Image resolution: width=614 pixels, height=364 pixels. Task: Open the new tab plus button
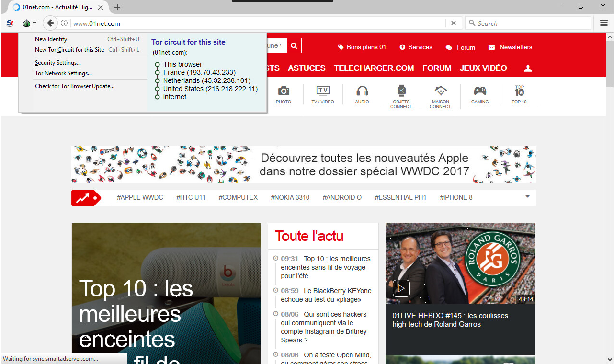pos(117,7)
